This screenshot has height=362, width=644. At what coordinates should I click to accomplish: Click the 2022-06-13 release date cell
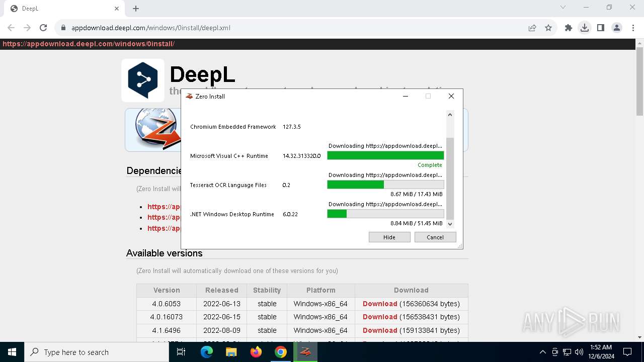click(222, 304)
